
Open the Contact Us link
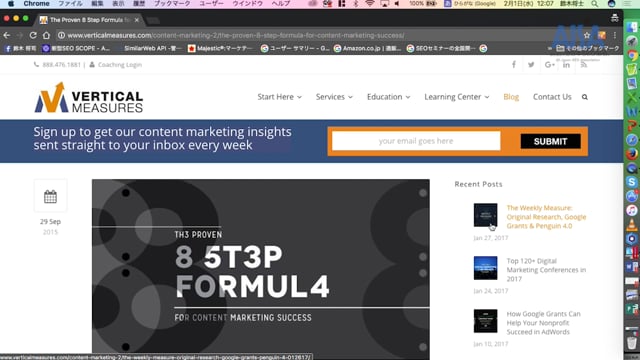coord(552,97)
